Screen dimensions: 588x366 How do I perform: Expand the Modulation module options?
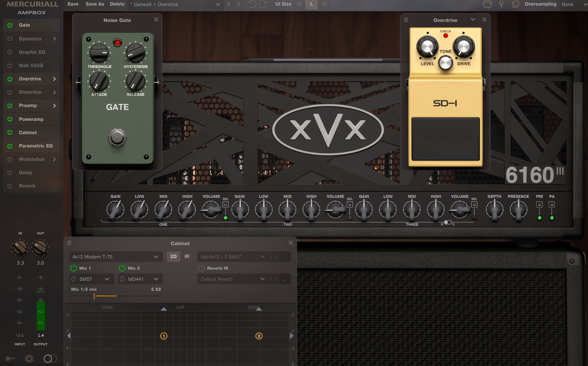coord(55,159)
